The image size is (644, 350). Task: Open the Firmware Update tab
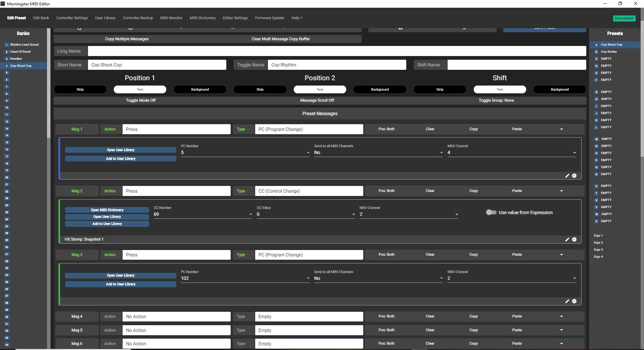pos(269,18)
